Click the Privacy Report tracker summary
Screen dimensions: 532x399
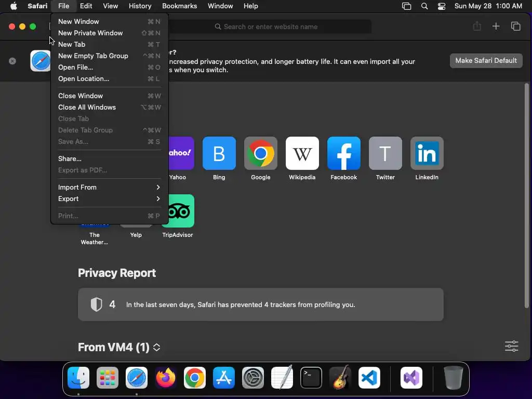pyautogui.click(x=261, y=304)
